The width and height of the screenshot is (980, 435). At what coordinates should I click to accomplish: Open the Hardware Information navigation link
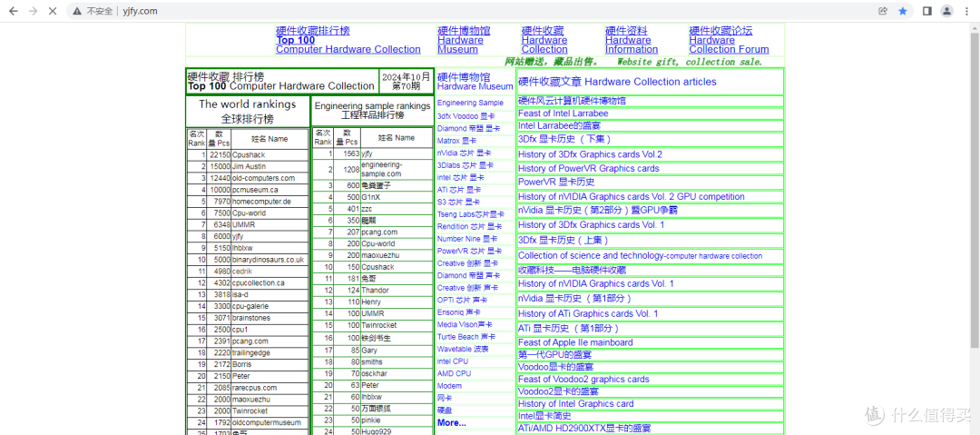click(x=632, y=40)
